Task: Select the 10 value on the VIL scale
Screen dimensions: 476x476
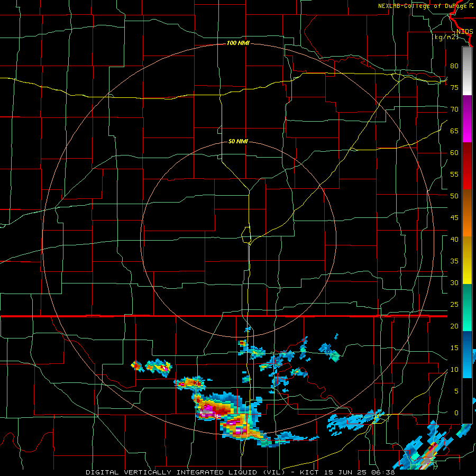Action: (x=454, y=370)
